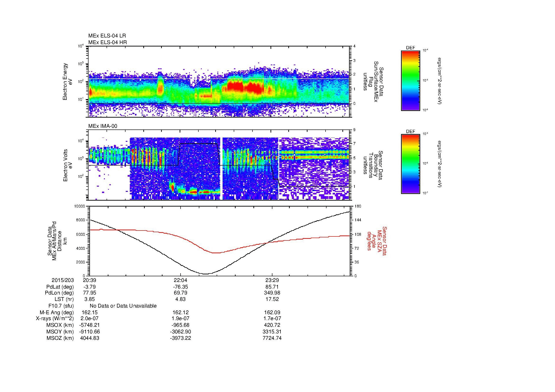Click the 'No Data or Data Unavailable' text
The width and height of the screenshot is (555, 392).
(123, 306)
